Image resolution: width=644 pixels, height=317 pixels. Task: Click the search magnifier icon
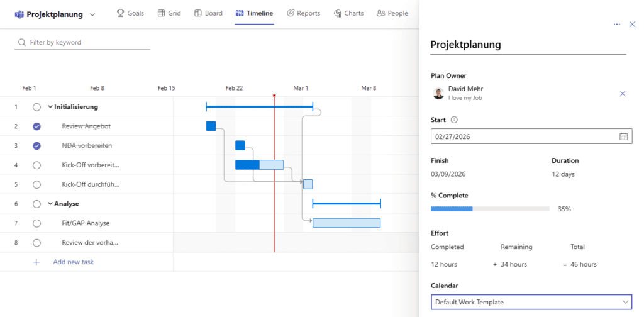[x=21, y=43]
